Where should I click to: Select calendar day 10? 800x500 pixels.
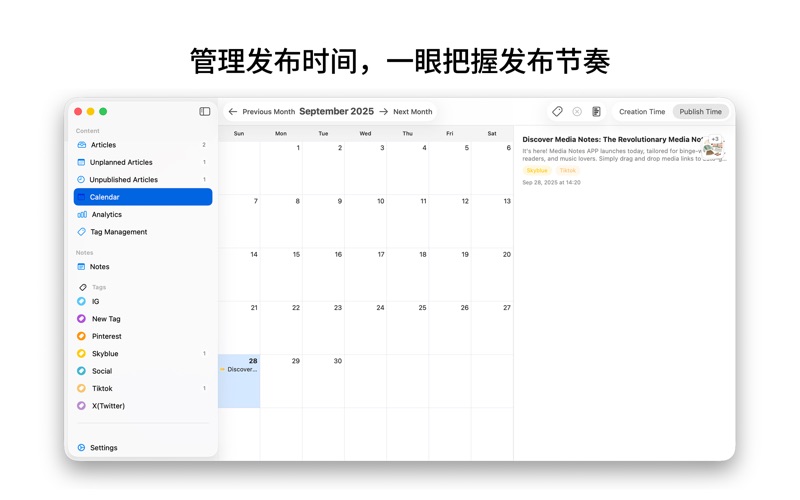[365, 221]
